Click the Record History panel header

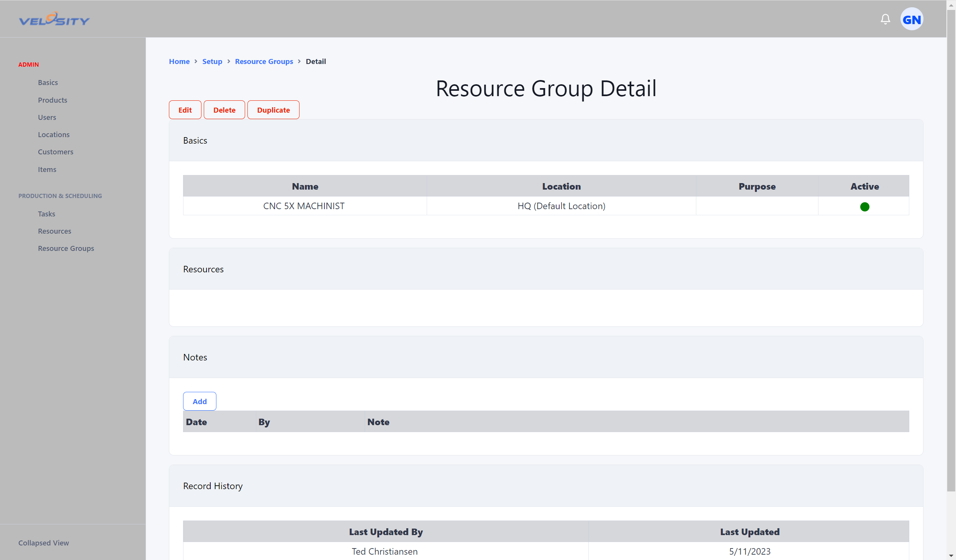click(x=546, y=486)
